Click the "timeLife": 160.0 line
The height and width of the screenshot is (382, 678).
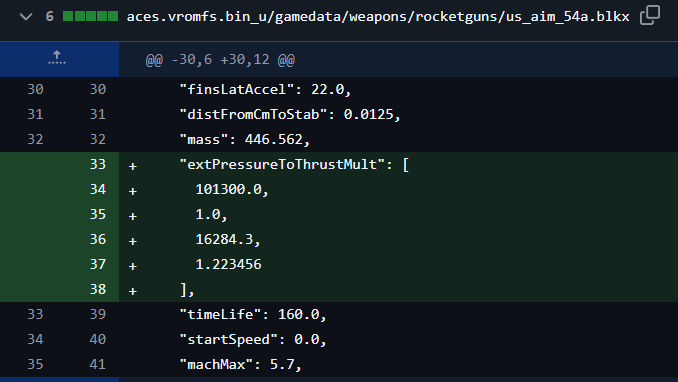(x=253, y=315)
